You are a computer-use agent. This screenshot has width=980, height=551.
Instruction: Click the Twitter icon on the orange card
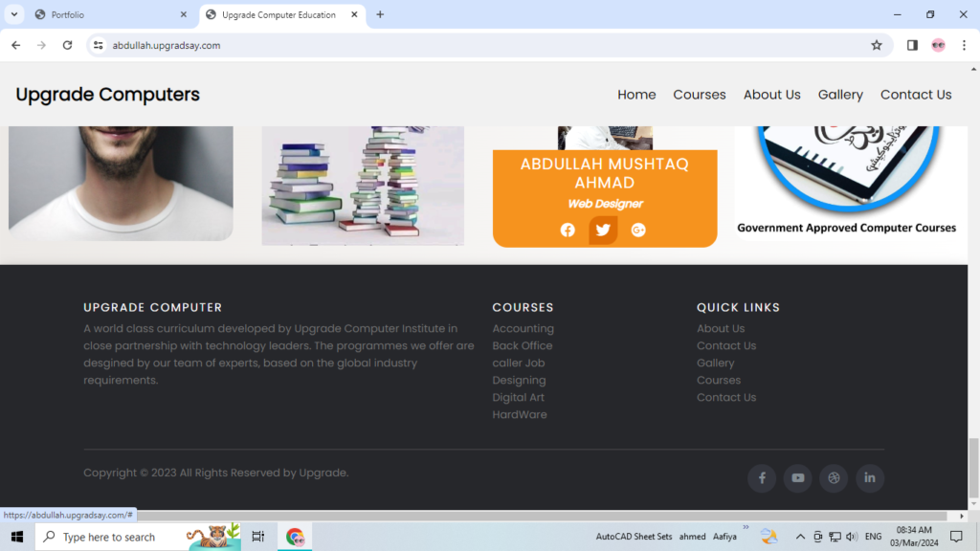pos(603,230)
